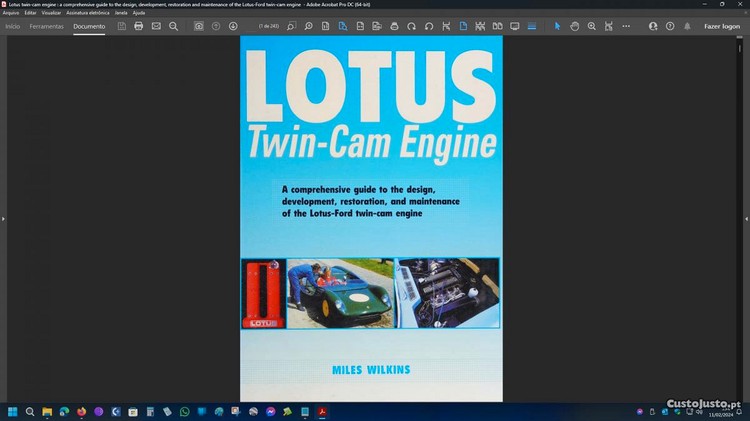Click the envelope email icon

point(156,26)
